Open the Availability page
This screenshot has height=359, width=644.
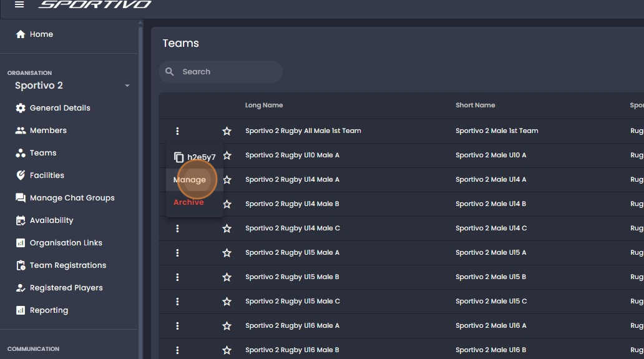(51, 220)
